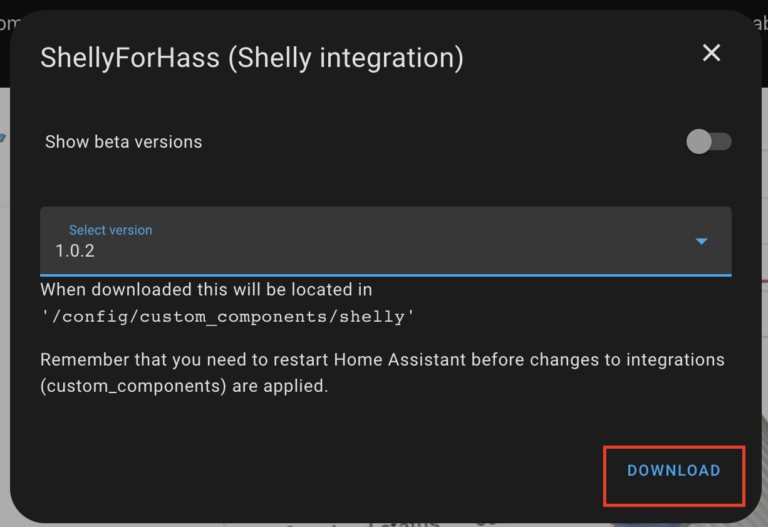Image resolution: width=768 pixels, height=527 pixels.
Task: Click the ShellyForHass word in title
Action: point(129,58)
